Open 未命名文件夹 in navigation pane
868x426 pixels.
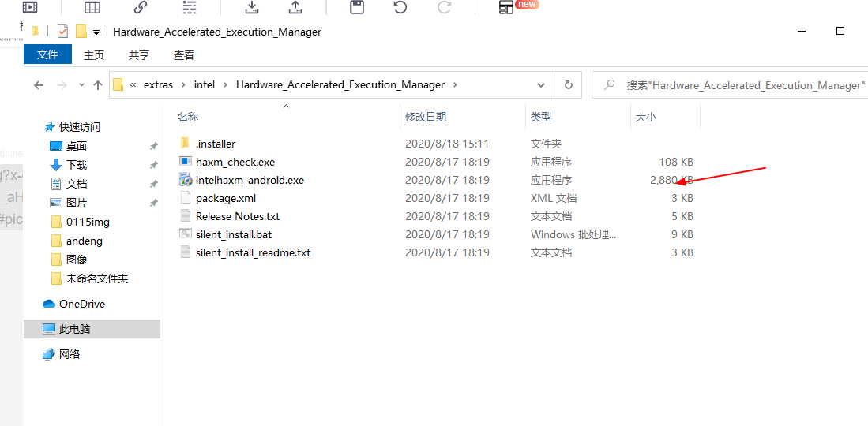point(97,278)
